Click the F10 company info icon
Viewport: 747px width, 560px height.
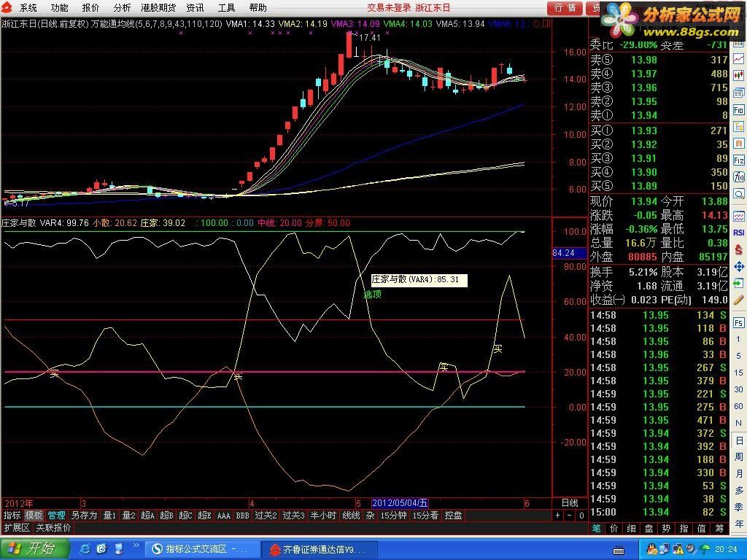click(x=739, y=110)
